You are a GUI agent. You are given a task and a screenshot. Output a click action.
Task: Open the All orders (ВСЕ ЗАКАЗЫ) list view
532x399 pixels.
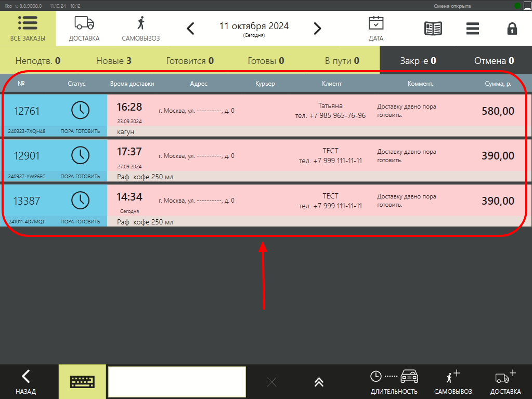[28, 29]
